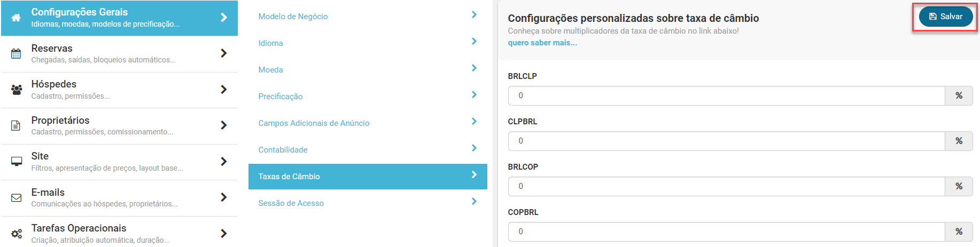Open the Idioma settings item
The width and height of the screenshot is (980, 247).
pos(271,43)
